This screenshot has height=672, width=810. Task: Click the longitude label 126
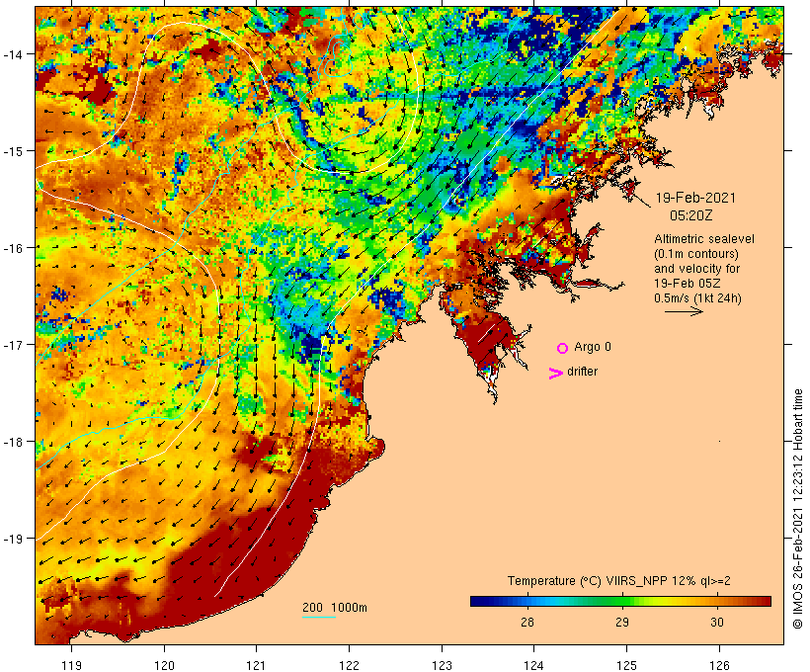click(x=719, y=665)
